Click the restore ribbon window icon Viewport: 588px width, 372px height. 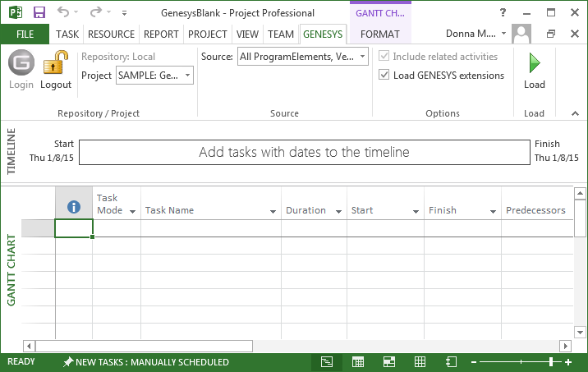coord(551,34)
